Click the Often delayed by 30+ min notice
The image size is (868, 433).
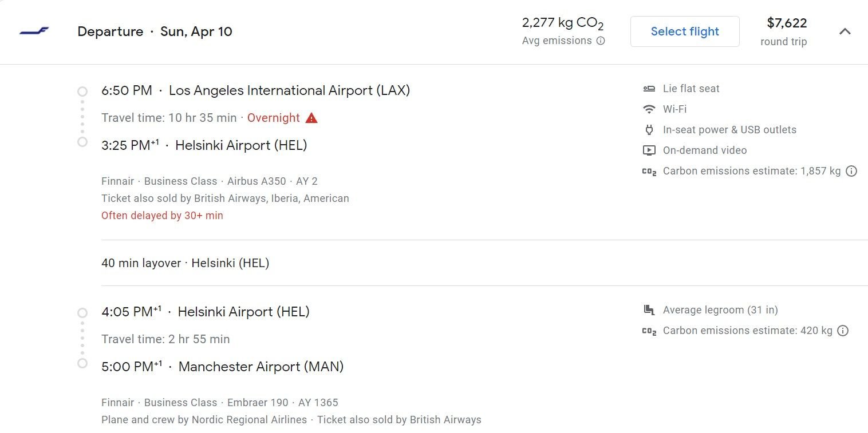pos(162,216)
